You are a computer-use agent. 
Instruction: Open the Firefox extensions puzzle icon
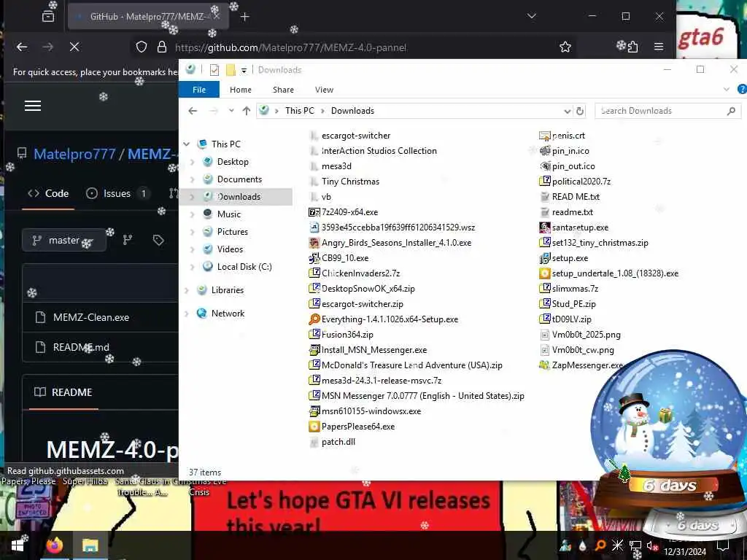pyautogui.click(x=632, y=47)
